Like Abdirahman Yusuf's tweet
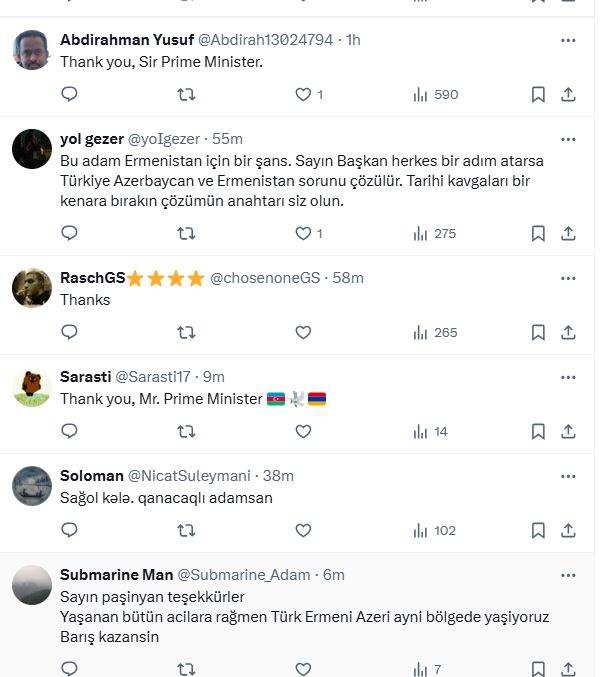Image resolution: width=603 pixels, height=677 pixels. tap(304, 94)
